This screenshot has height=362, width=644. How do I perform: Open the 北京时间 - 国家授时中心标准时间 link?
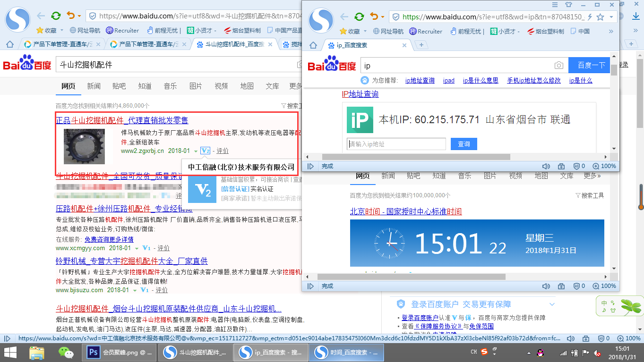(x=406, y=211)
